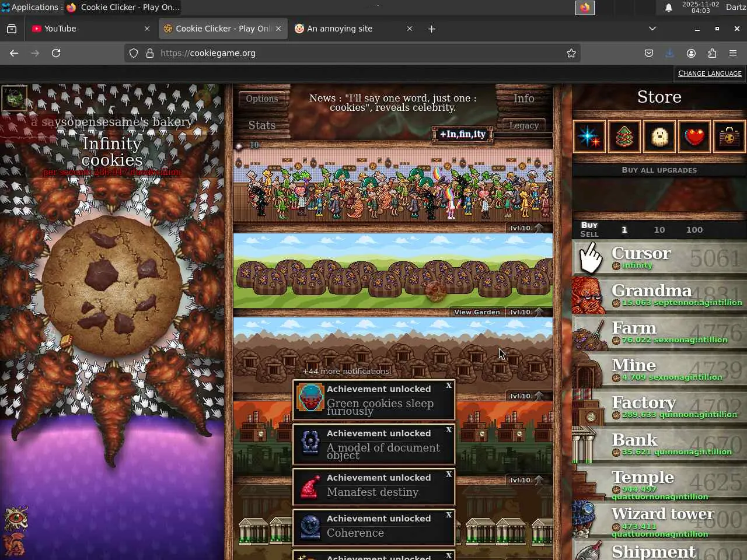
Task: Buy the cookie box upgrade in store
Action: (729, 136)
